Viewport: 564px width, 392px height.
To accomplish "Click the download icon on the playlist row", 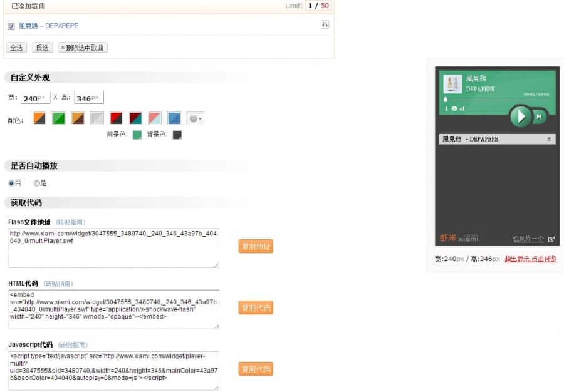I will 549,139.
